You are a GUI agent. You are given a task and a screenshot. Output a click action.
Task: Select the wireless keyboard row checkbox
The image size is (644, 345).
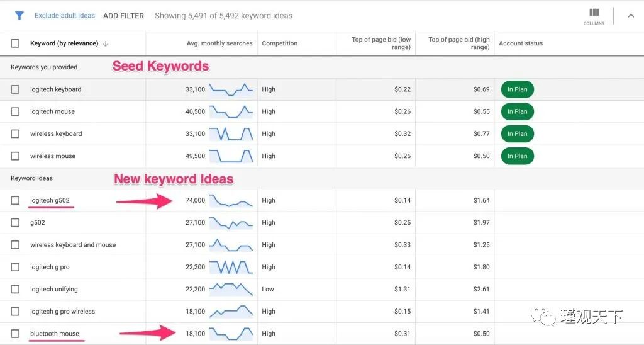[15, 134]
